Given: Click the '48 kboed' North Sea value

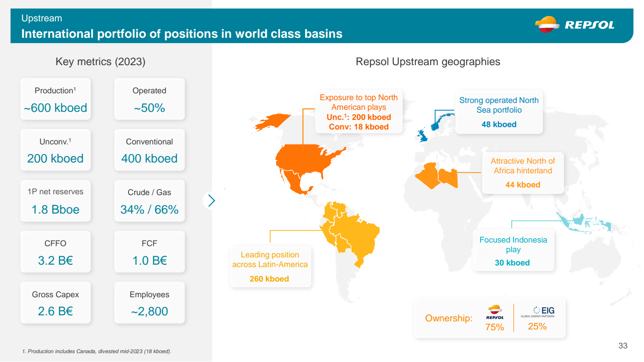Looking at the screenshot, I should click(x=499, y=124).
